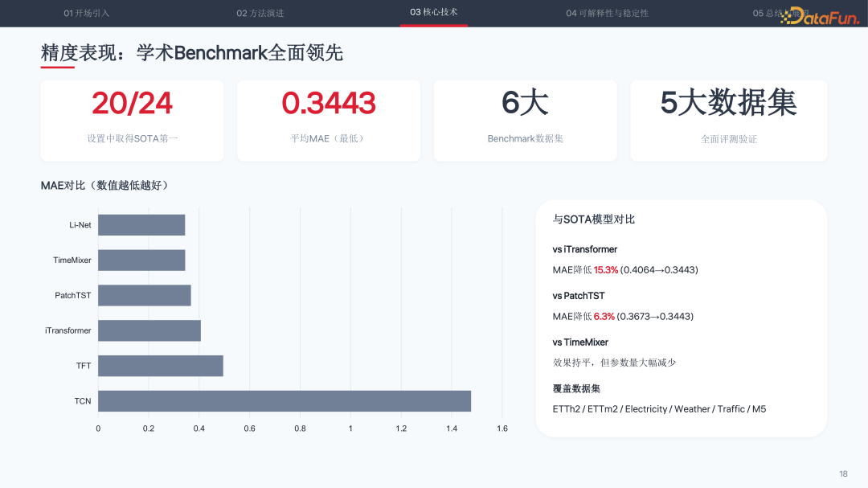Select the iTransformer bar in the chart
Screen dimensions: 868x488
[x=149, y=330]
